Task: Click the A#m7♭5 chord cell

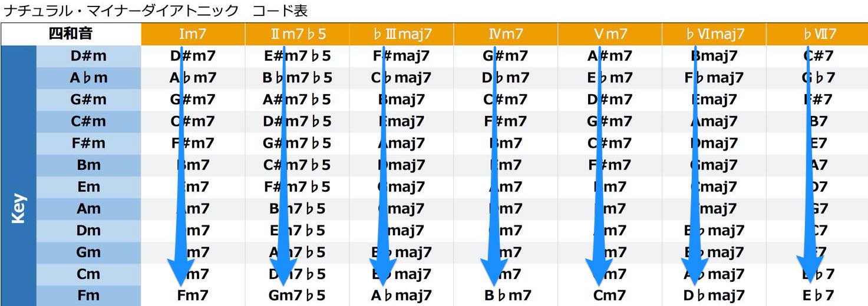Action: 298,99
